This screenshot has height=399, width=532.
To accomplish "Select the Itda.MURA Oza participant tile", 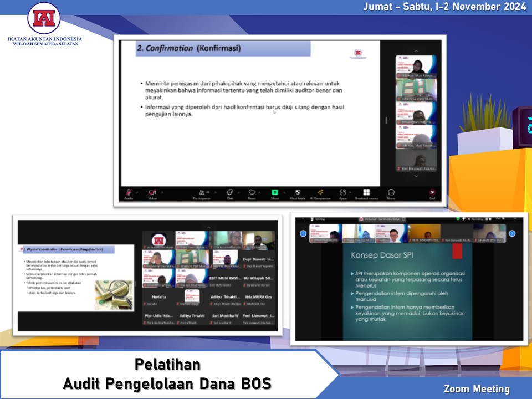I will click(259, 298).
